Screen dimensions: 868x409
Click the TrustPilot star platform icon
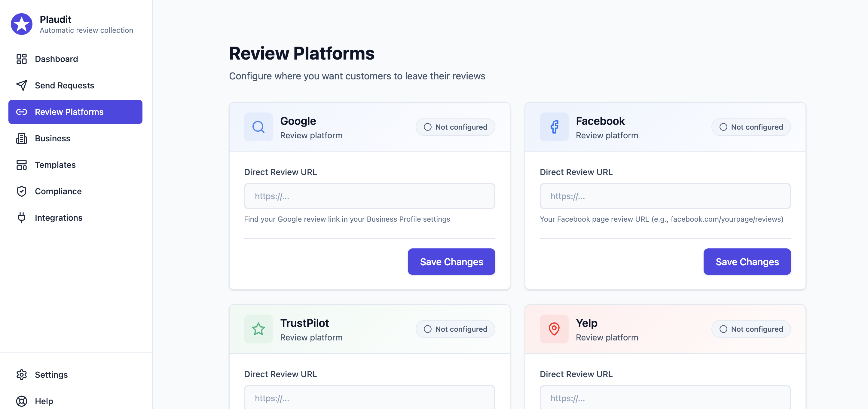point(258,329)
